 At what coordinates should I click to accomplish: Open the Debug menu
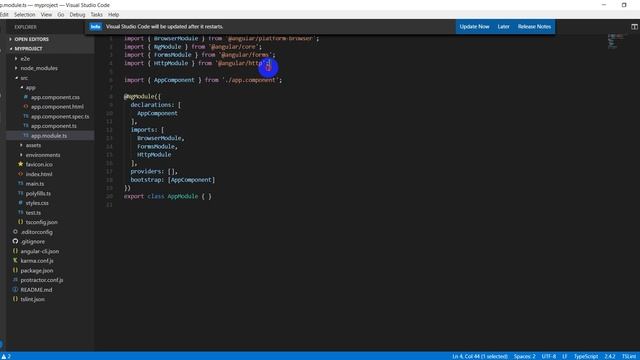[77, 14]
